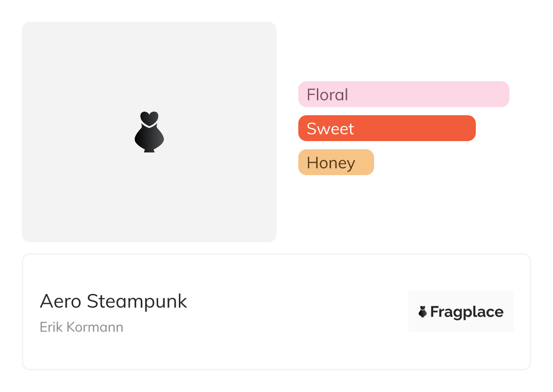Click the "Honey" text label
This screenshot has width=553, height=392.
(x=331, y=163)
